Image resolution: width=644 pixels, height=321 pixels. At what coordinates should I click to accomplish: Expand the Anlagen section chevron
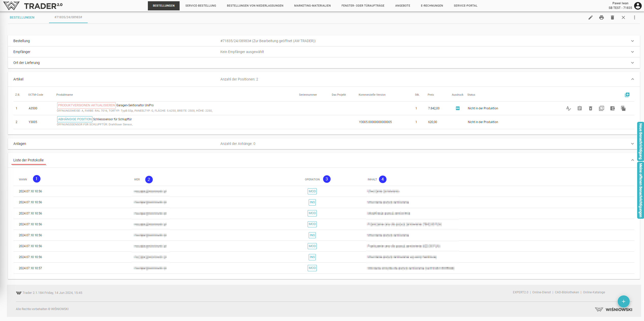point(632,144)
